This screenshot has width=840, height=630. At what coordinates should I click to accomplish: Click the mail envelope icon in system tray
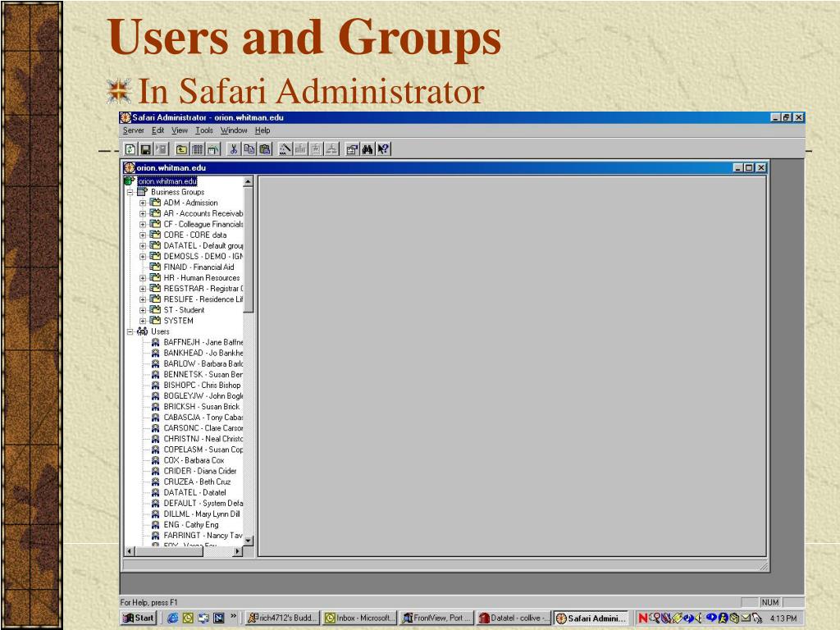(x=745, y=619)
